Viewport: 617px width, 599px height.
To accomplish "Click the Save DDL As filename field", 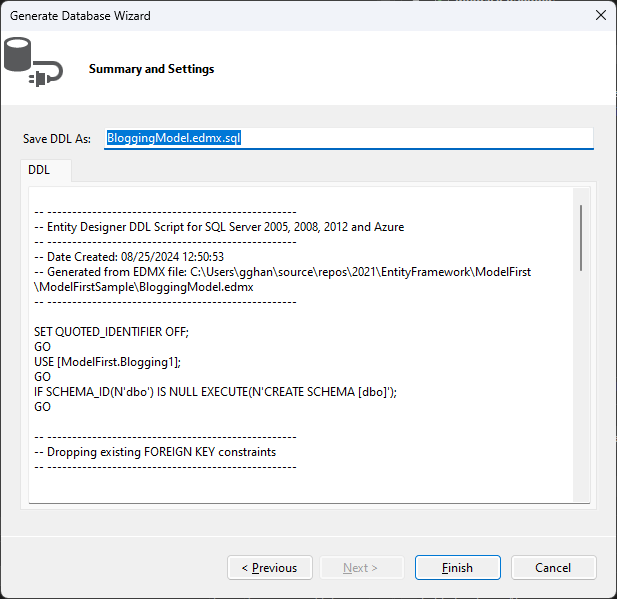I will pyautogui.click(x=348, y=138).
